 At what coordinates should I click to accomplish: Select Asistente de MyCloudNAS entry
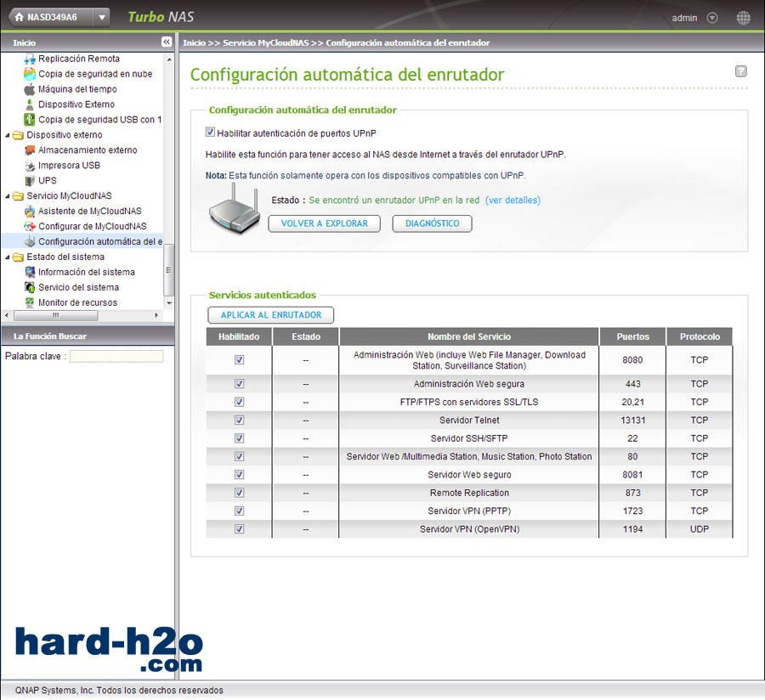[x=90, y=211]
